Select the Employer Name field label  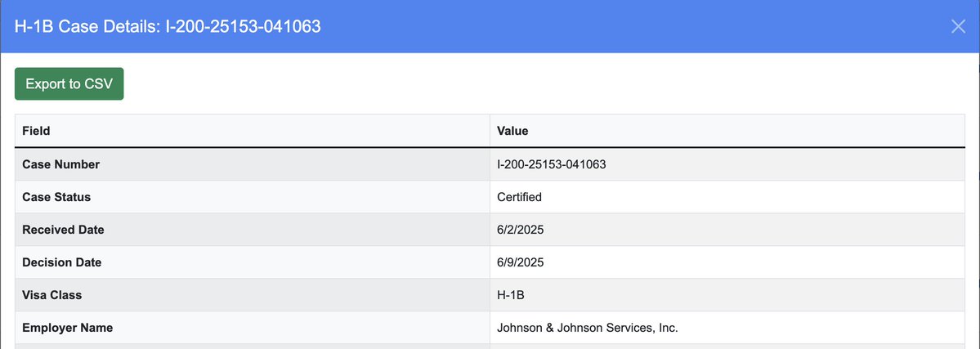[68, 327]
